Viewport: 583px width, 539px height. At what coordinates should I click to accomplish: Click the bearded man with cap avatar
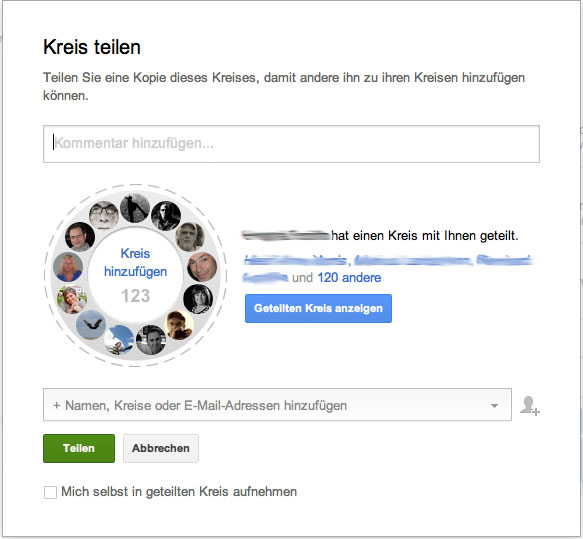[190, 237]
